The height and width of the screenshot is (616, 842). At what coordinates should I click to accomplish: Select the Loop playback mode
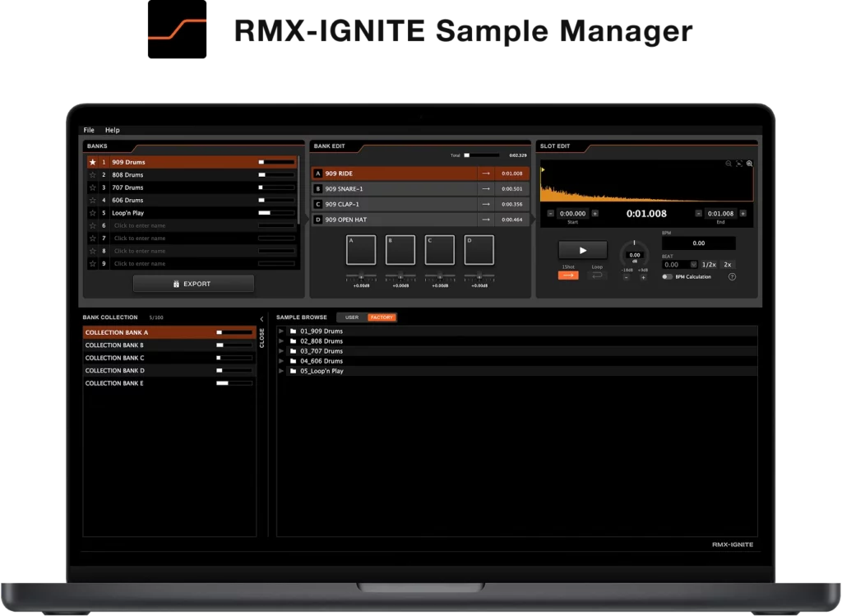pyautogui.click(x=597, y=276)
